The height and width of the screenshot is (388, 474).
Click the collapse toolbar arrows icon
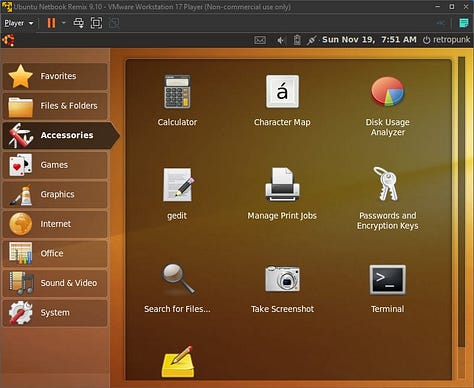(x=441, y=23)
